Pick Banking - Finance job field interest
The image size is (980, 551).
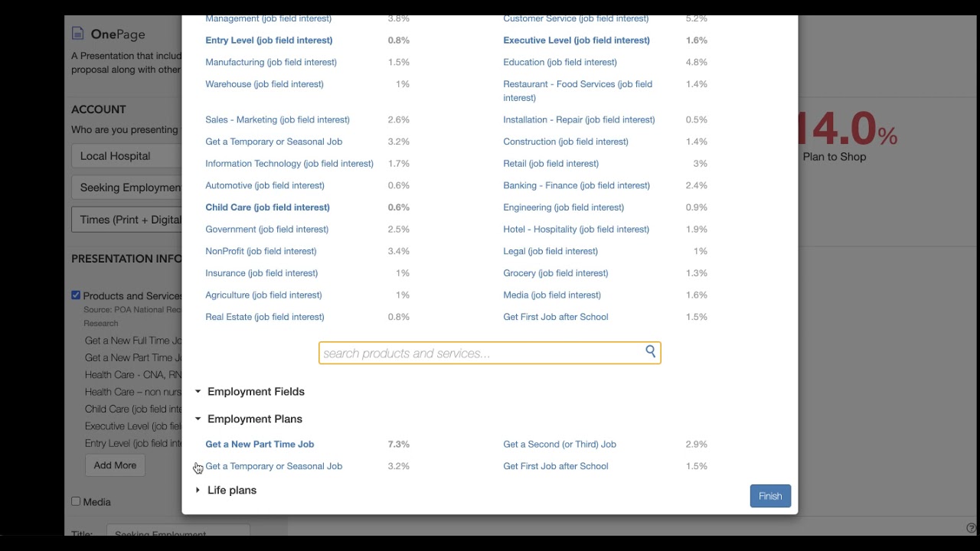[x=576, y=185]
